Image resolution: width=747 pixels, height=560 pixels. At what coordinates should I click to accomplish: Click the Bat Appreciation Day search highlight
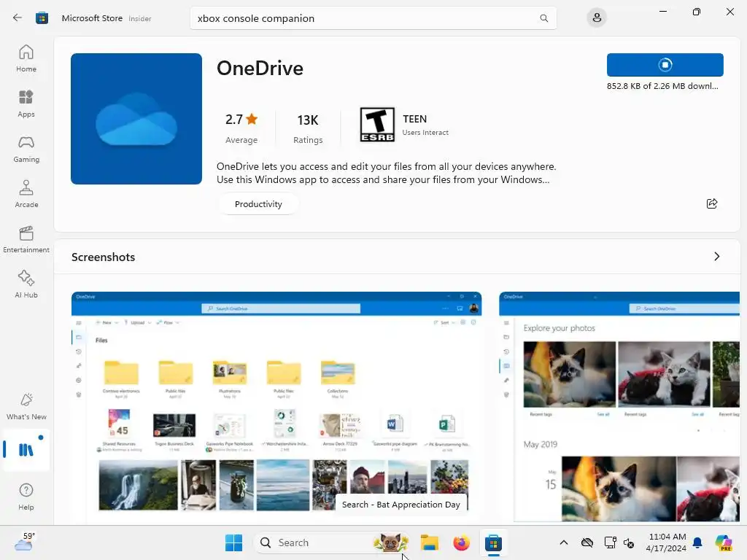coord(390,542)
